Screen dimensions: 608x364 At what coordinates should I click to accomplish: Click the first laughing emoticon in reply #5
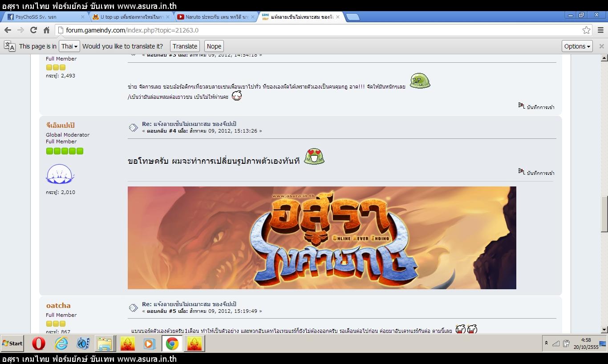tap(461, 329)
